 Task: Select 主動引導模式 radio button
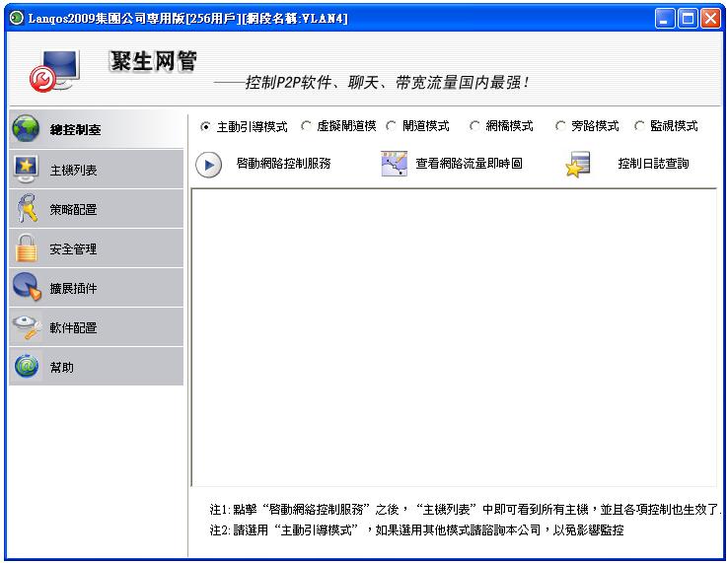point(205,126)
